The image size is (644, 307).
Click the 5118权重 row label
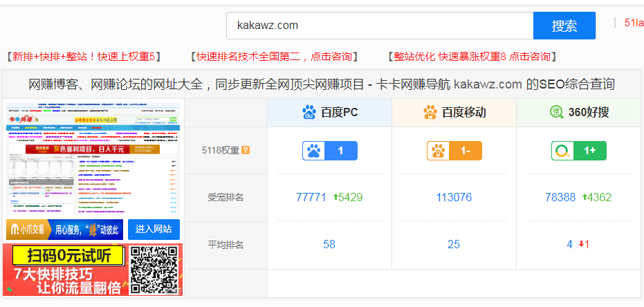221,150
